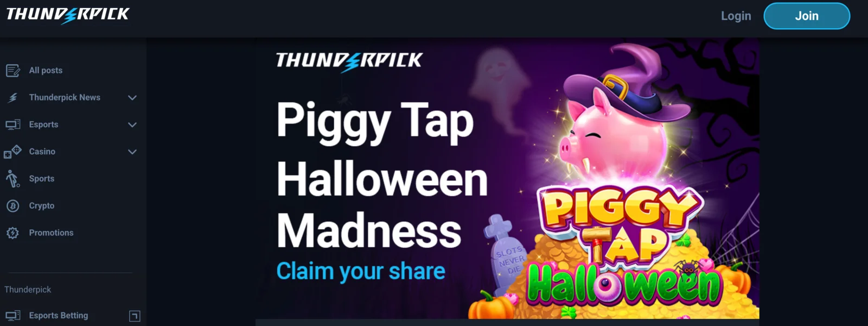Click the Thunderpick News lightning bolt icon
Image resolution: width=868 pixels, height=326 pixels.
pos(13,98)
